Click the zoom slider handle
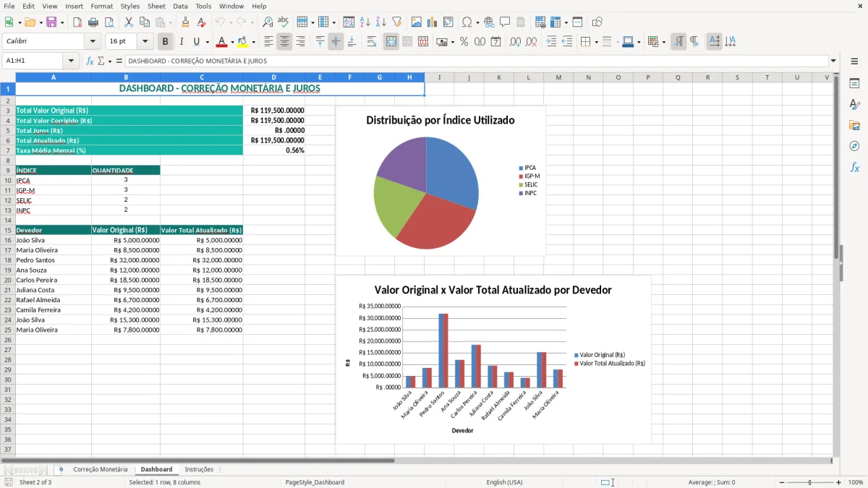This screenshot has width=868, height=488. pos(809,482)
